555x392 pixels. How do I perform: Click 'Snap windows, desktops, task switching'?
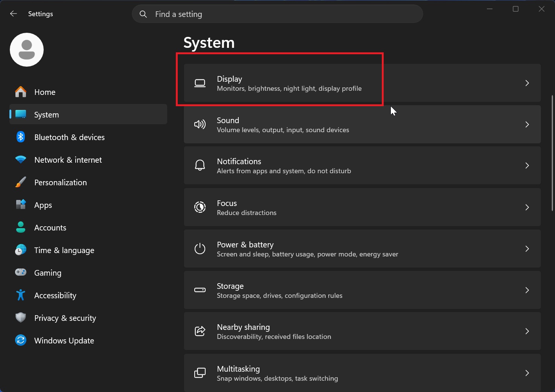[277, 378]
